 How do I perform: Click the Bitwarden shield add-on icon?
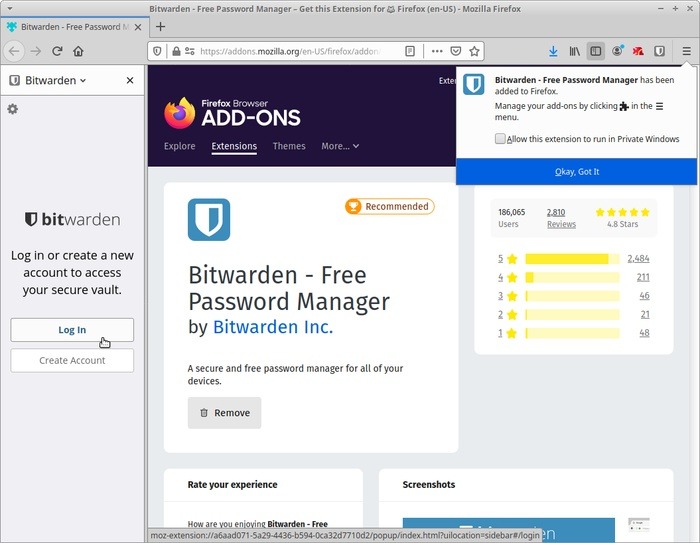point(209,220)
